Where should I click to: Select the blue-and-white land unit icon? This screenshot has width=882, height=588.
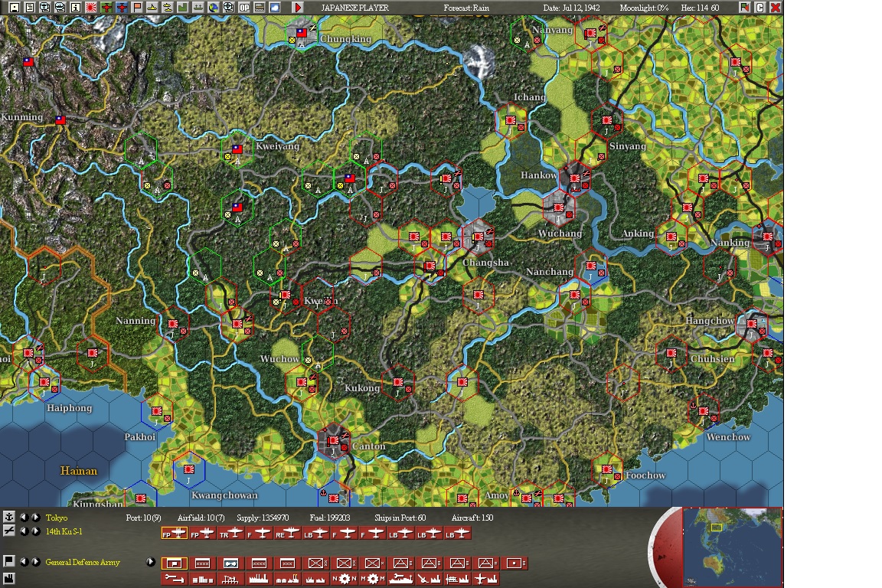(x=231, y=563)
